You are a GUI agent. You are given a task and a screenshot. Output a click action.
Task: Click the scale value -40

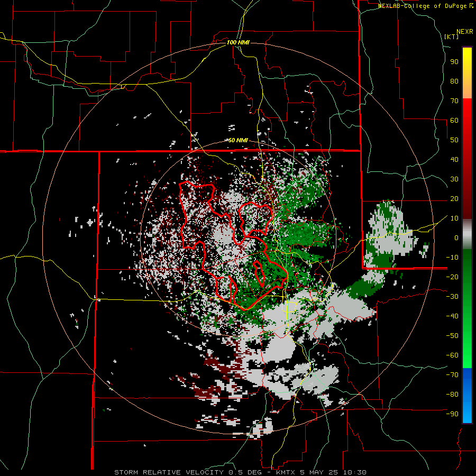452,316
